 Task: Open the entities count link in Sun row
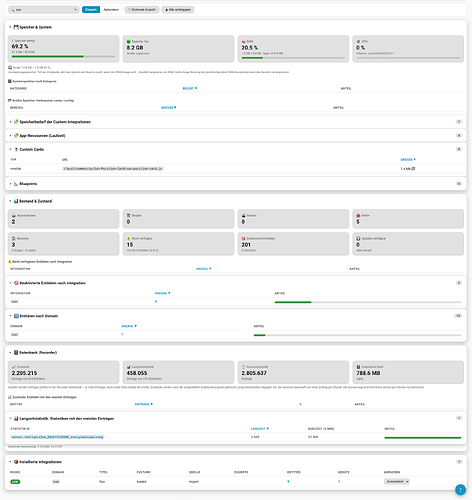(x=288, y=482)
